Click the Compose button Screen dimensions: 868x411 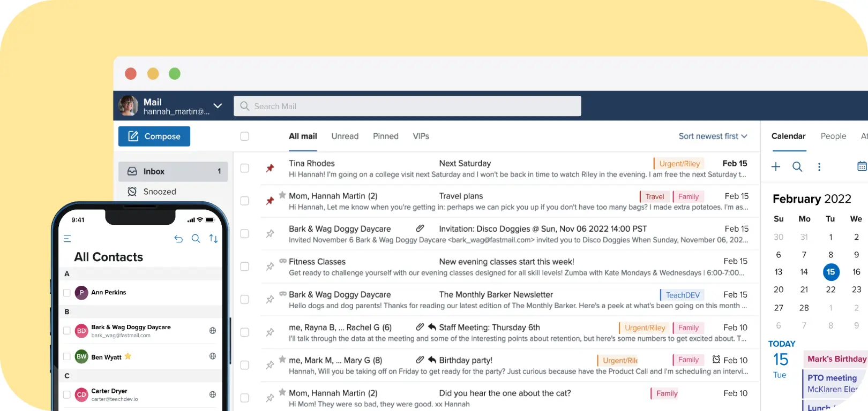point(154,136)
